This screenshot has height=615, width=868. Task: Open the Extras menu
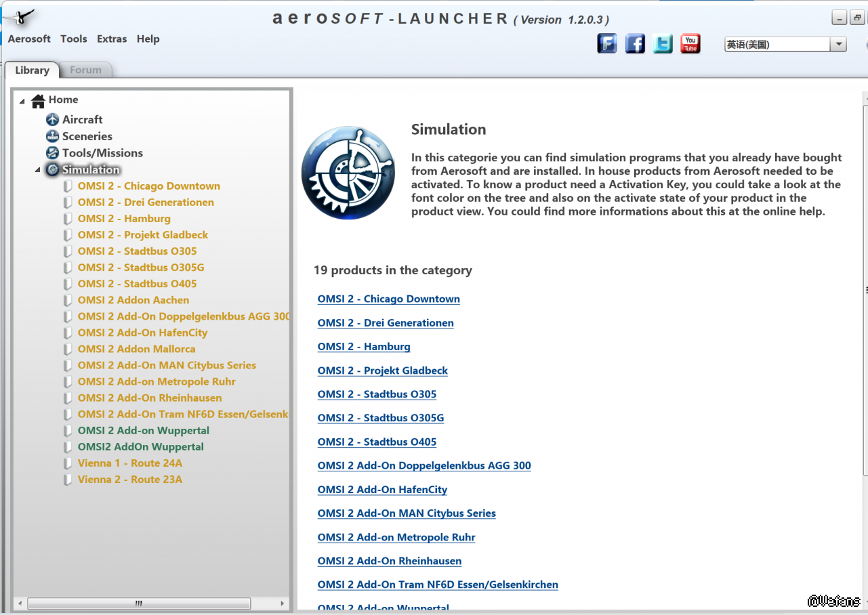112,39
